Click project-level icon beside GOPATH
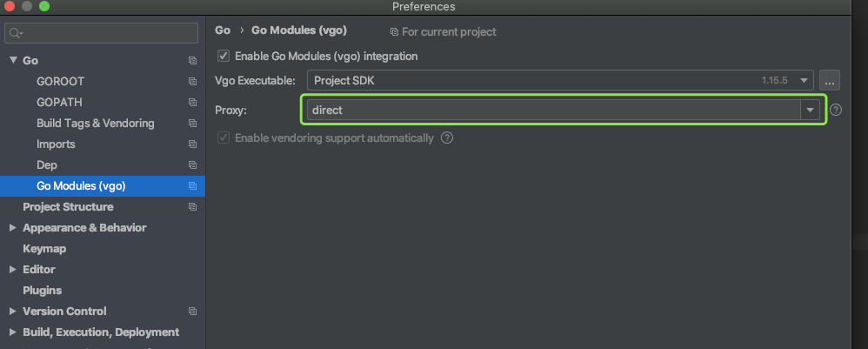This screenshot has width=868, height=349. coord(192,103)
